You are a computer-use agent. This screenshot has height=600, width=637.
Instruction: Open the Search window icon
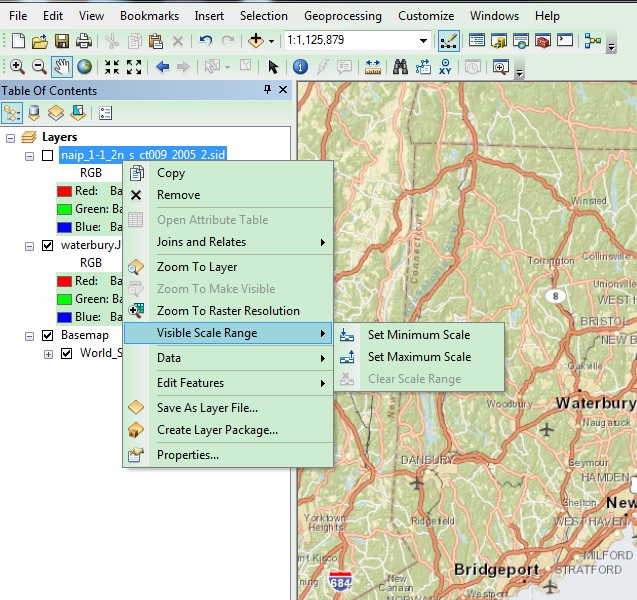(520, 41)
